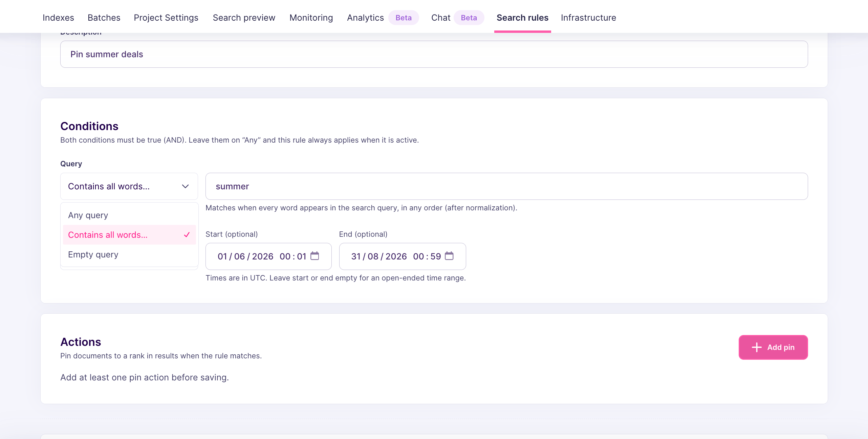Image resolution: width=868 pixels, height=439 pixels.
Task: Open the Chat tab
Action: pos(440,18)
